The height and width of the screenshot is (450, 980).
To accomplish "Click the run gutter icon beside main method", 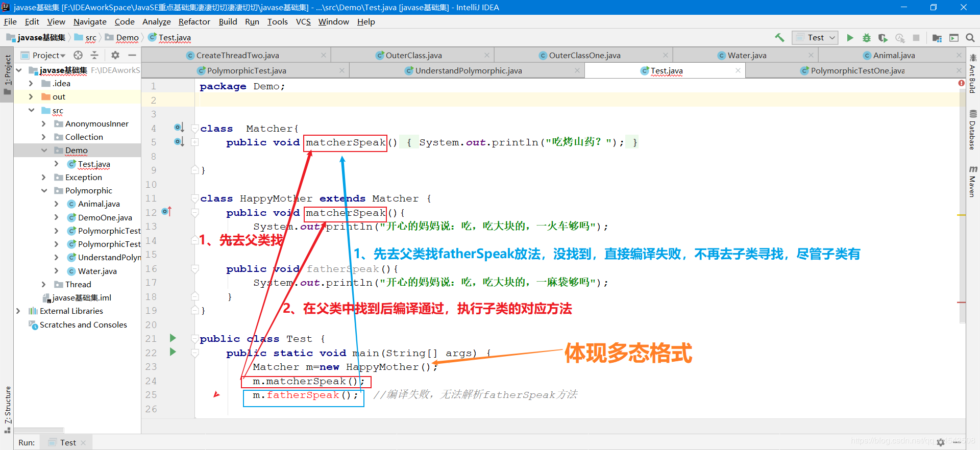I will click(173, 352).
